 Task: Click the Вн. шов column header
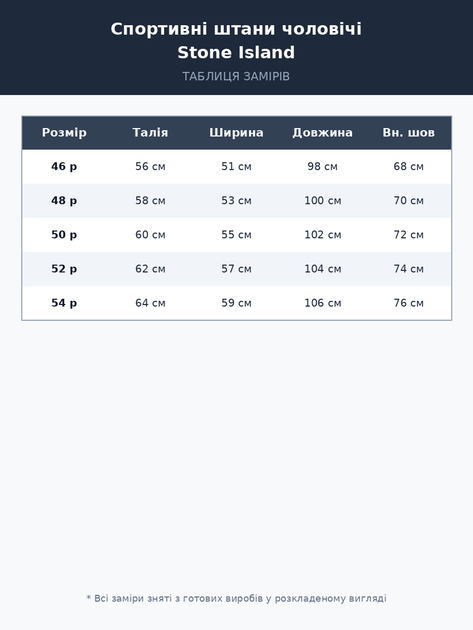(x=408, y=133)
